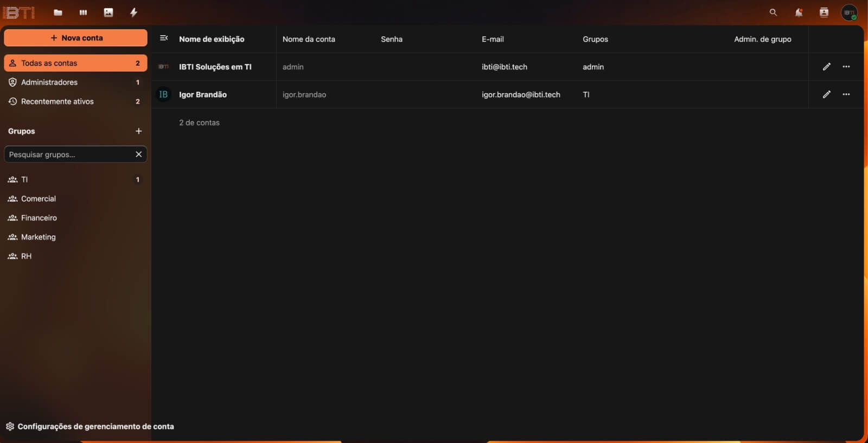Select the TI group

75,179
